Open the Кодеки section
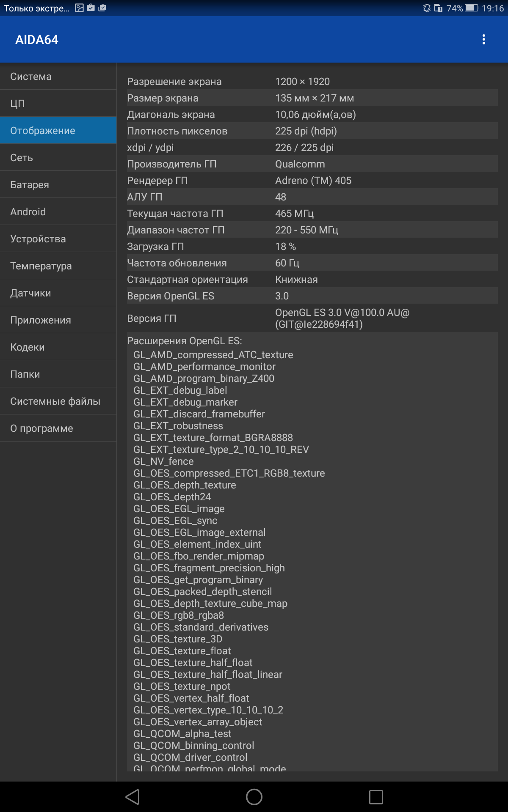The width and height of the screenshot is (508, 812). click(x=58, y=347)
